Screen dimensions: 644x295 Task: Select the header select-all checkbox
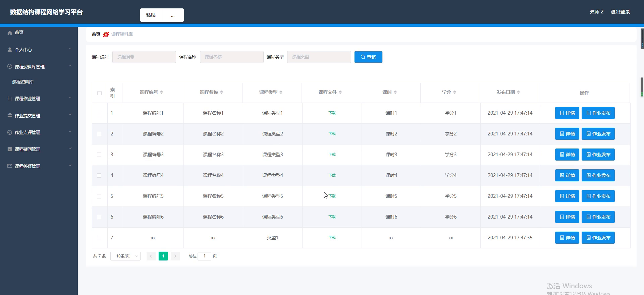pos(99,93)
